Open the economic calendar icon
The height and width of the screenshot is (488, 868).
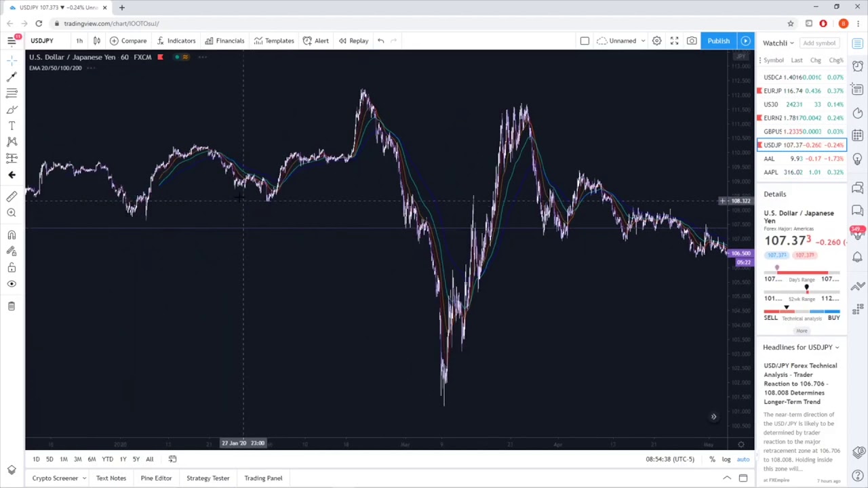(858, 136)
